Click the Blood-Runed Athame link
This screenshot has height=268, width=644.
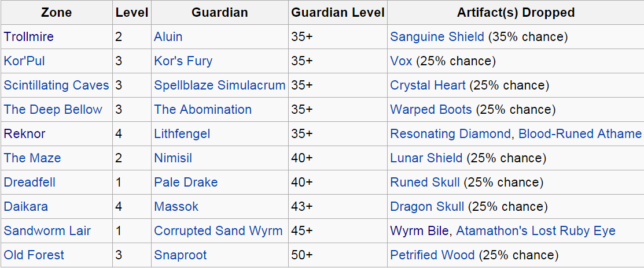coord(580,134)
